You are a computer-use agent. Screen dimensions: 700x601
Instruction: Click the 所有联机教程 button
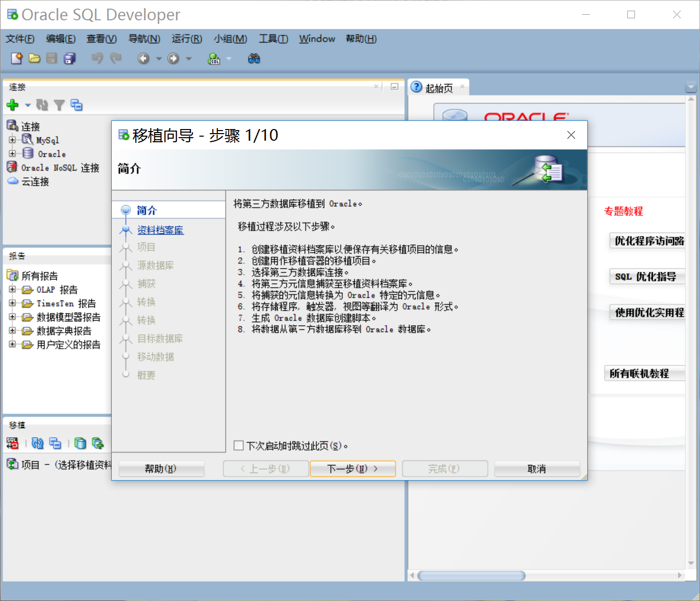click(644, 373)
